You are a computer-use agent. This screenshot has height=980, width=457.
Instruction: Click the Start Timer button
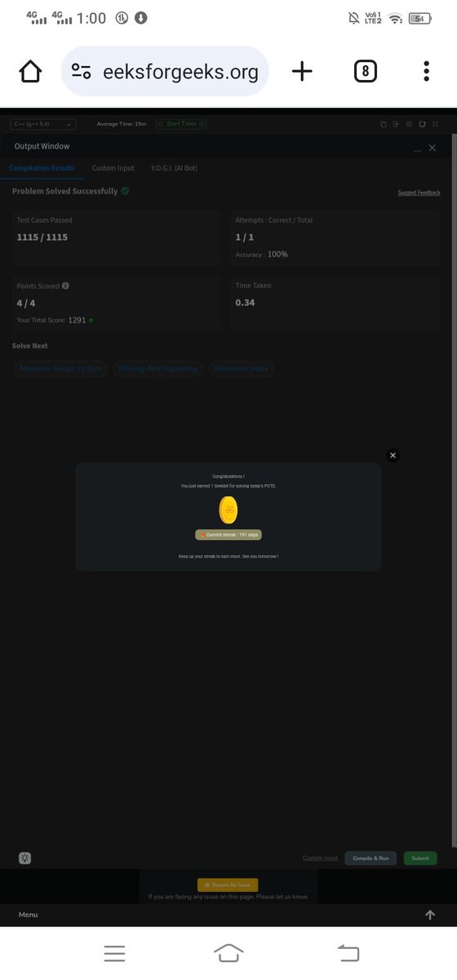(x=181, y=124)
